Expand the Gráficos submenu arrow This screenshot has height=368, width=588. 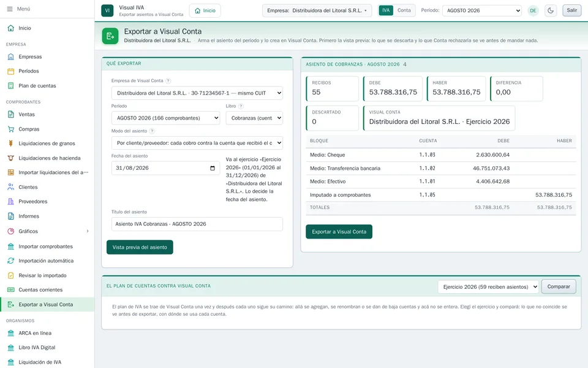point(88,231)
